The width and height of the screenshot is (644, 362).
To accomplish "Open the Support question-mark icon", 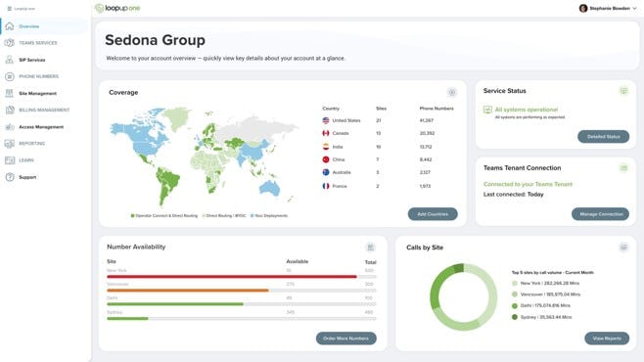I will pyautogui.click(x=10, y=177).
